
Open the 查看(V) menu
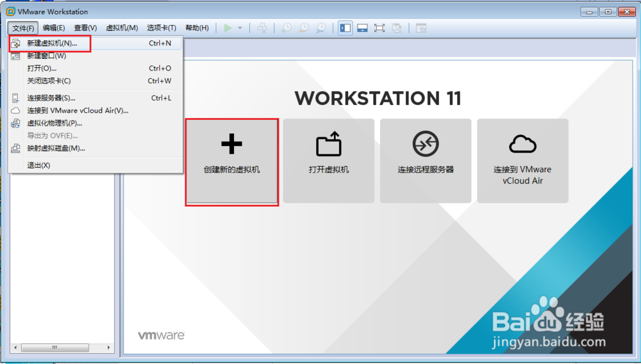tap(85, 28)
